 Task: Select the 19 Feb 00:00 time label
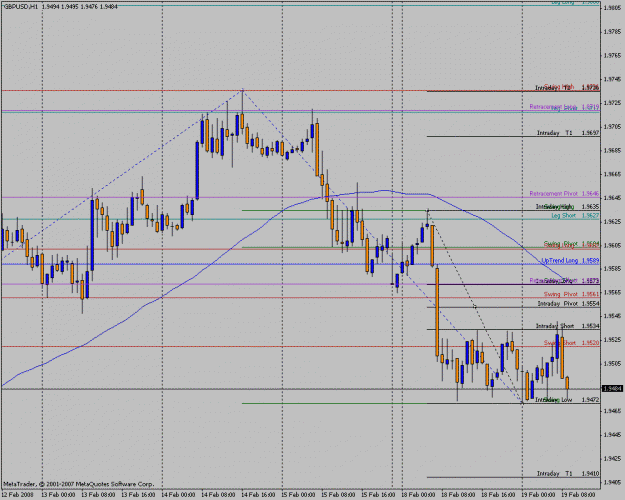tap(538, 494)
